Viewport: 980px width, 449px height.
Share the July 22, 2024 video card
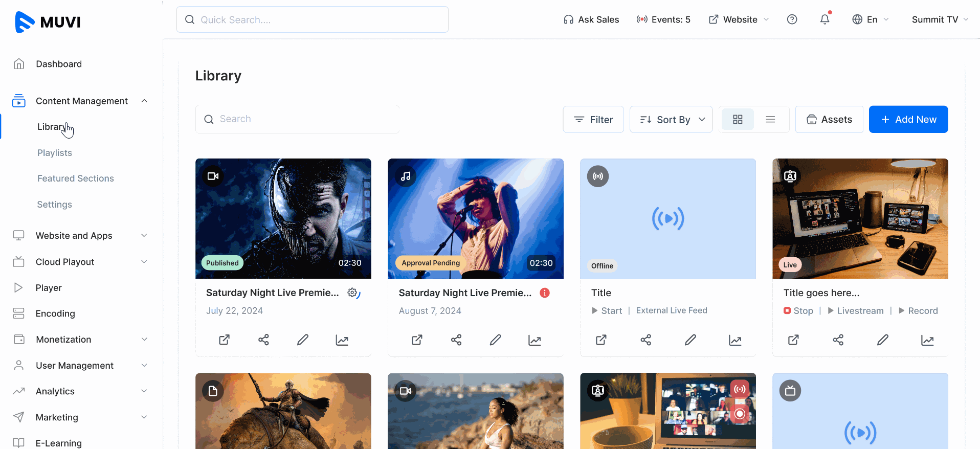point(263,340)
